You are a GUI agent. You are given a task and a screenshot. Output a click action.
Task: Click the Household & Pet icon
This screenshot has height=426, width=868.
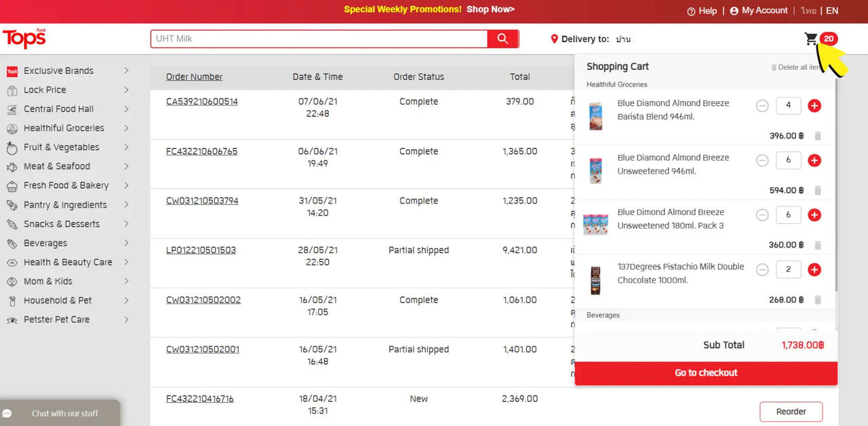tap(12, 301)
